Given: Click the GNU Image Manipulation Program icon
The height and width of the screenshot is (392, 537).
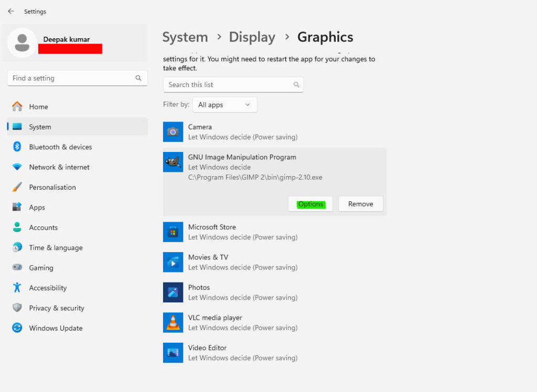Looking at the screenshot, I should coord(173,162).
